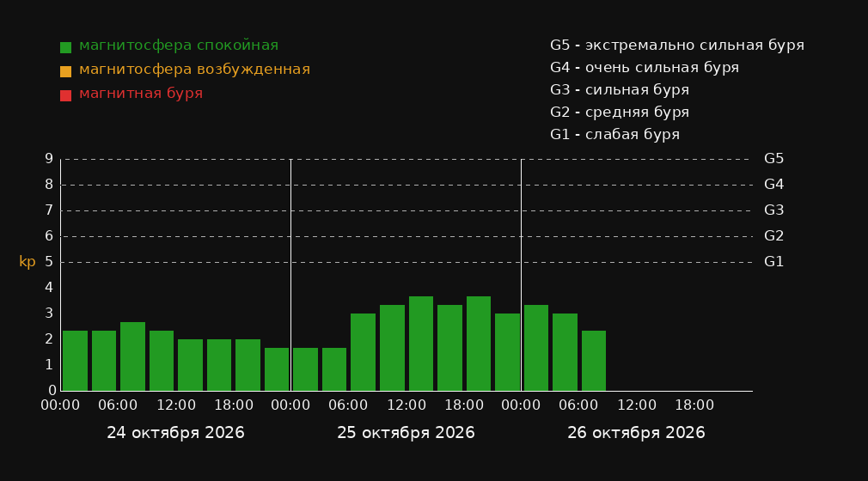
Task: Select the 'магнитная буря' legend label
Action: click(x=141, y=94)
